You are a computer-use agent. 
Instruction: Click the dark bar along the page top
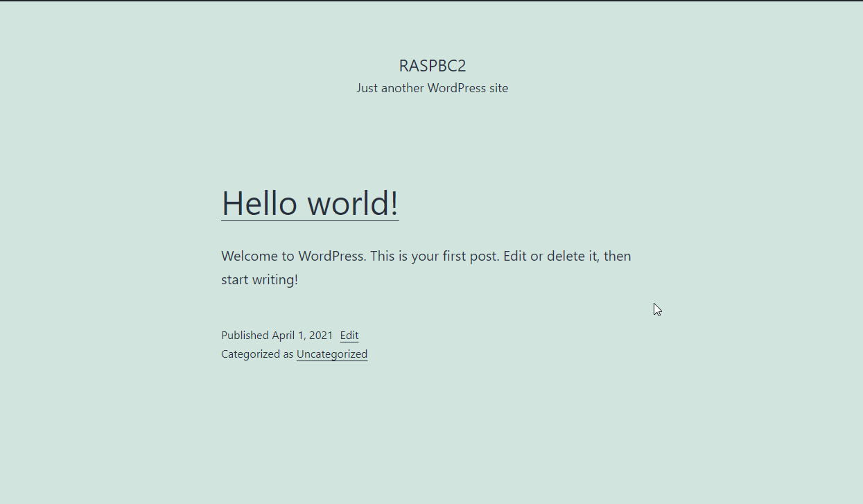point(431,1)
